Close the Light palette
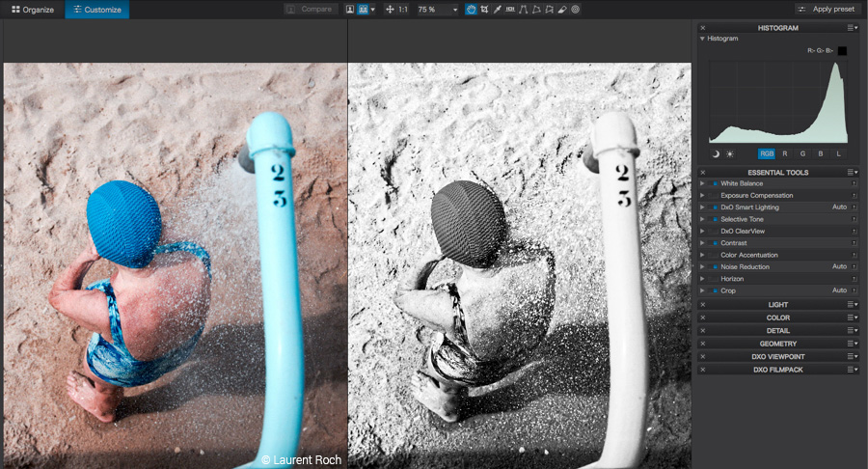868x469 pixels. click(703, 305)
